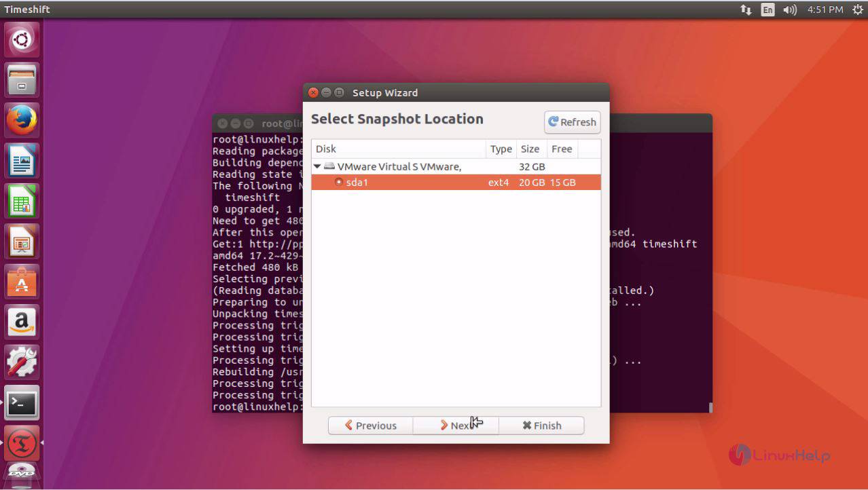The width and height of the screenshot is (868, 490).
Task: Refresh the snapshot device list
Action: (572, 122)
